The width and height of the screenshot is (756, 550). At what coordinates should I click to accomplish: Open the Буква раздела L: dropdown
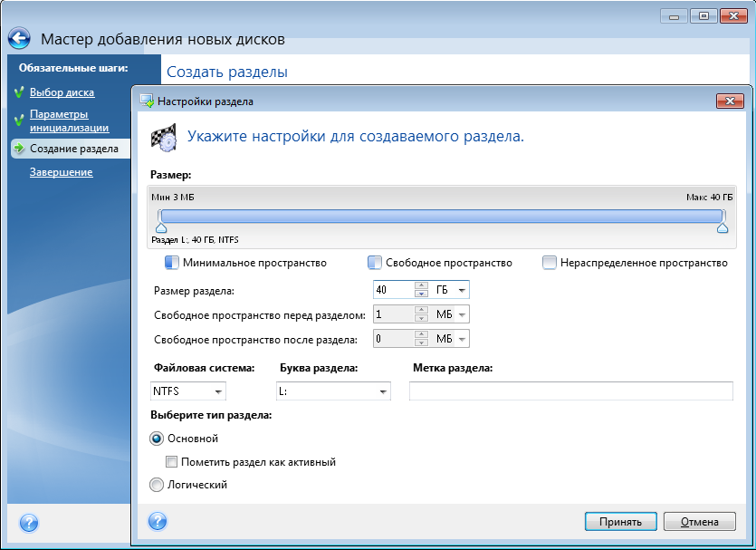point(333,391)
